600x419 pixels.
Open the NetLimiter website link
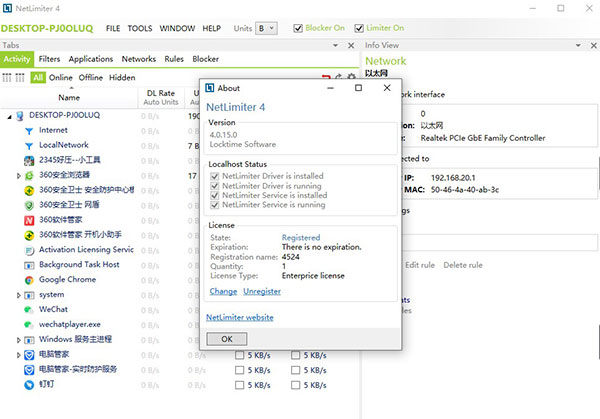coord(239,317)
